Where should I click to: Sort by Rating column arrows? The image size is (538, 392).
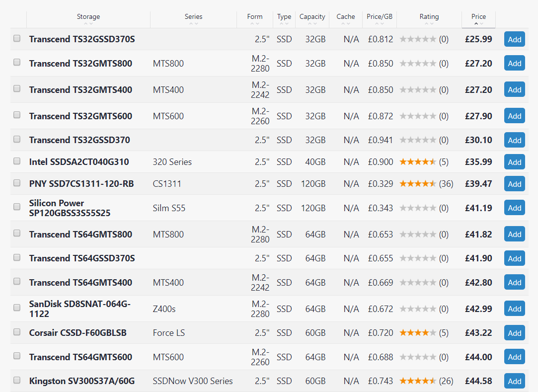pyautogui.click(x=429, y=24)
